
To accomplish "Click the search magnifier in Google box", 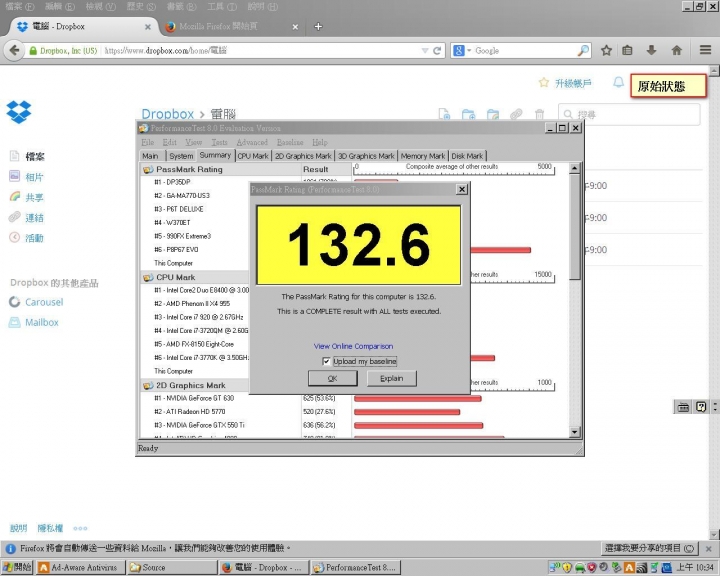I will [x=584, y=51].
